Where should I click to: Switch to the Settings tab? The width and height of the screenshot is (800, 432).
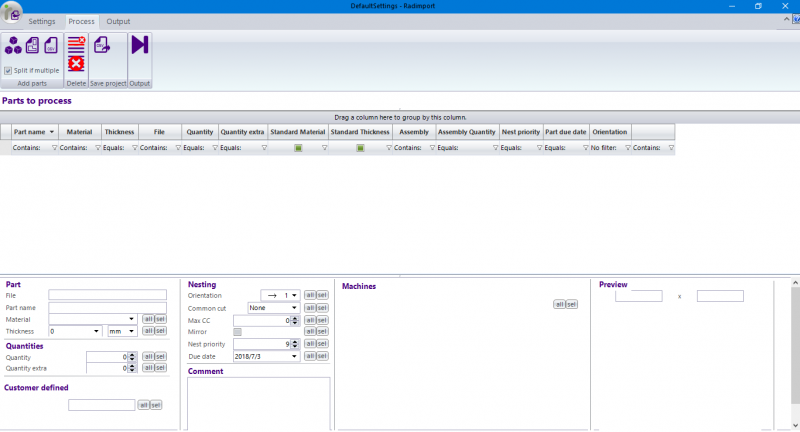(x=42, y=21)
